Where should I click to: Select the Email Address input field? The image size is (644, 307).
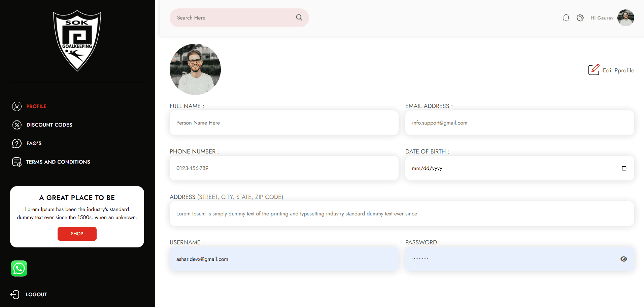[x=519, y=123]
